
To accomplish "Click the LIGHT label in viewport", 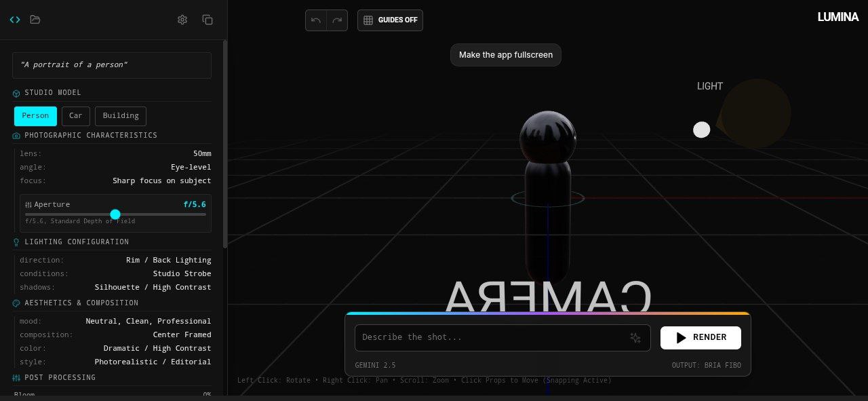I will (x=710, y=86).
